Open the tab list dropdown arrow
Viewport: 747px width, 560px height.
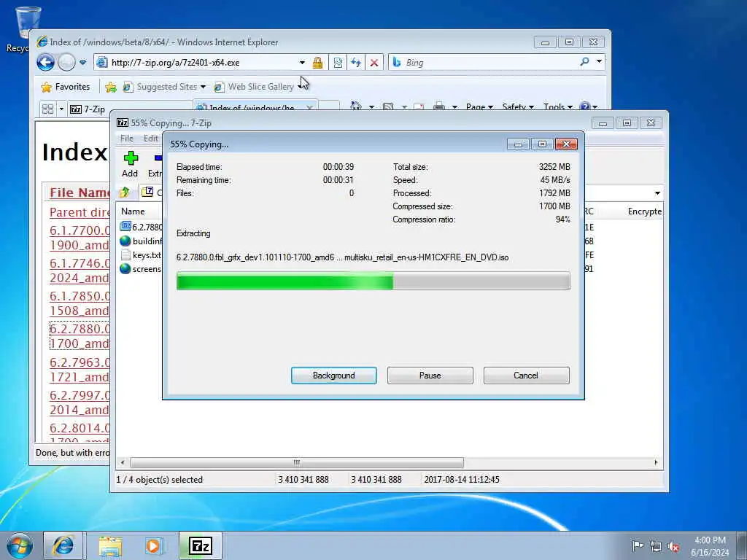point(61,109)
